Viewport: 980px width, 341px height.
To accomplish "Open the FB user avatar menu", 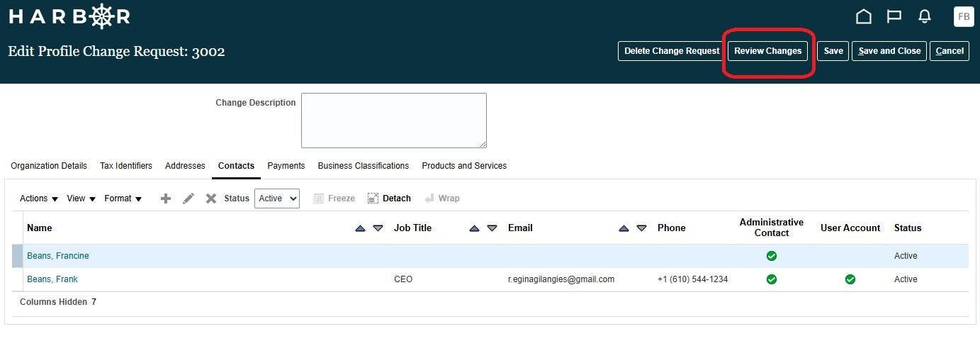I will [x=964, y=16].
